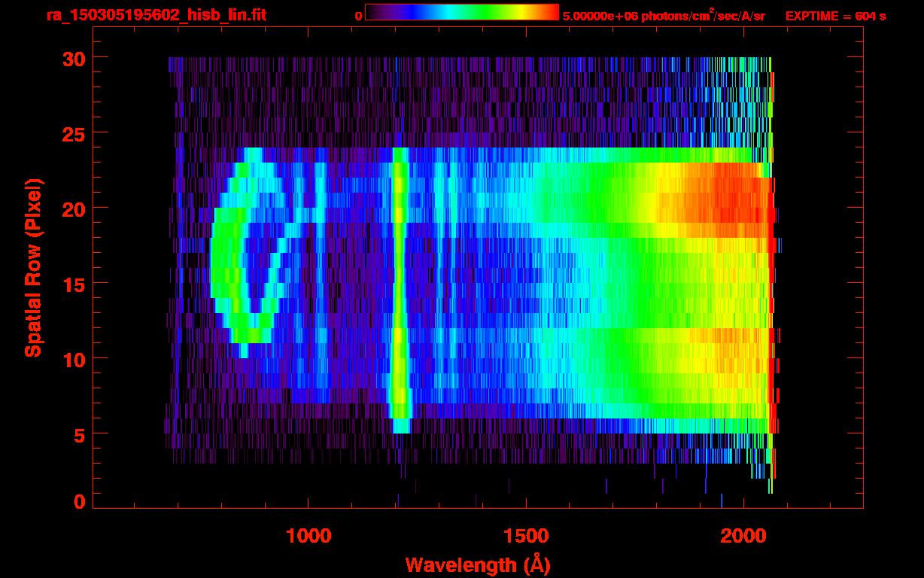The image size is (924, 578).
Task: Select the 1500 wavelength tick label
Action: pos(525,535)
